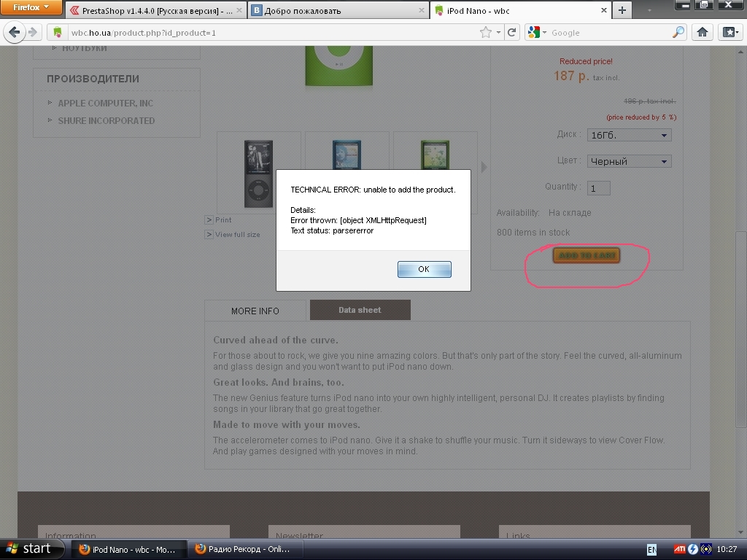Image resolution: width=747 pixels, height=560 pixels.
Task: Select the green iPod thumbnail
Action: pos(435,155)
